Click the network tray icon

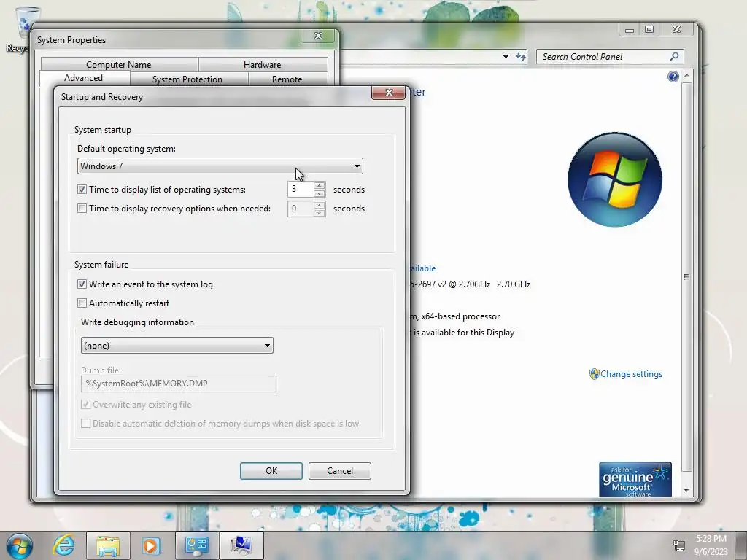pos(679,545)
